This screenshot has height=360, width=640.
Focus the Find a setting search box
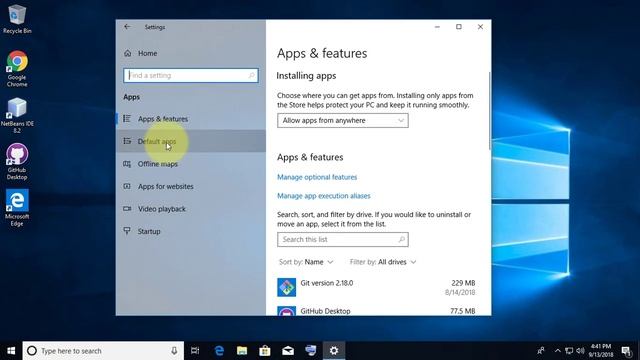pyautogui.click(x=191, y=76)
